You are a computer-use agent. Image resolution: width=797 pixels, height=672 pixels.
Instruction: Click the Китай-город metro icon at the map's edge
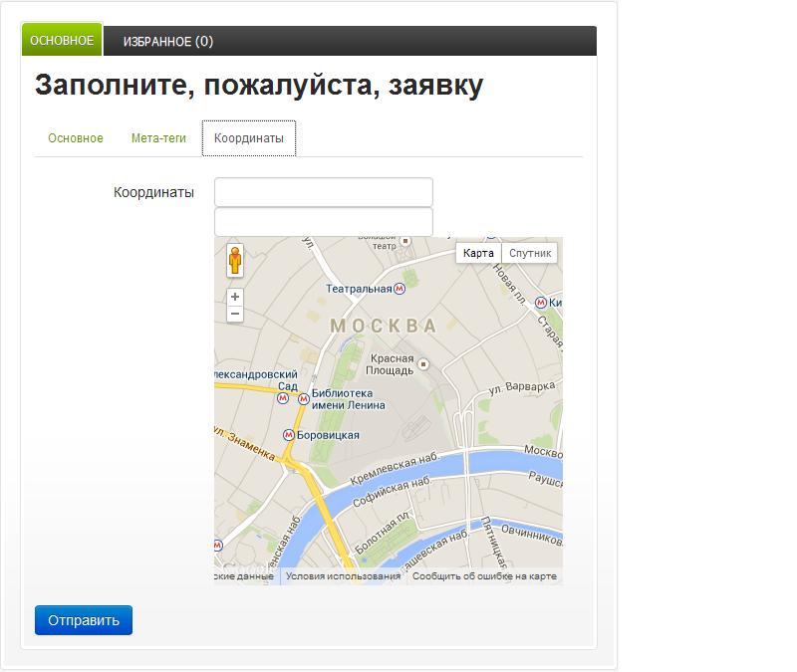(541, 303)
